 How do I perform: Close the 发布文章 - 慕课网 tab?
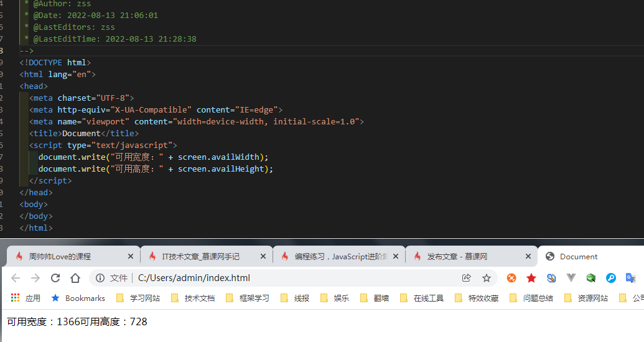coord(528,256)
